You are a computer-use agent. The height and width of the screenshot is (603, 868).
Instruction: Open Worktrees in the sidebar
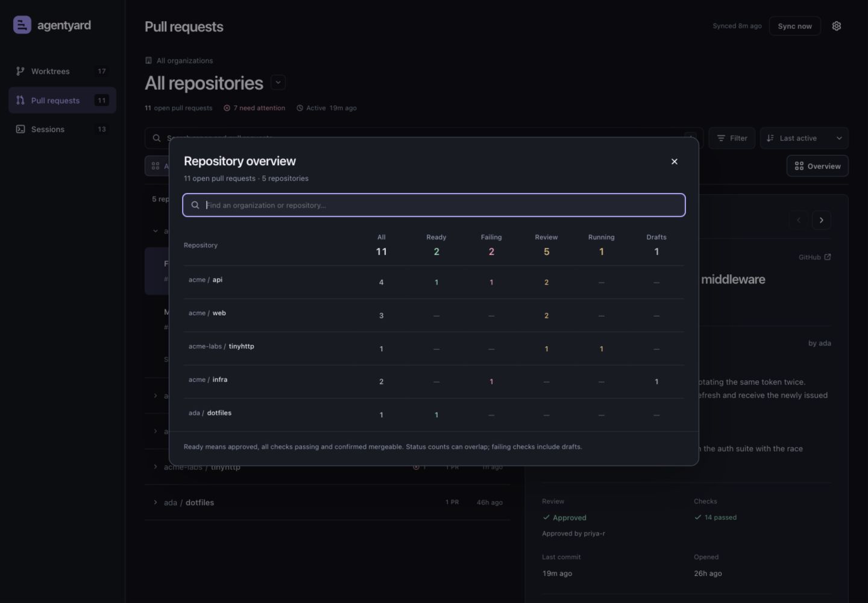pyautogui.click(x=62, y=71)
